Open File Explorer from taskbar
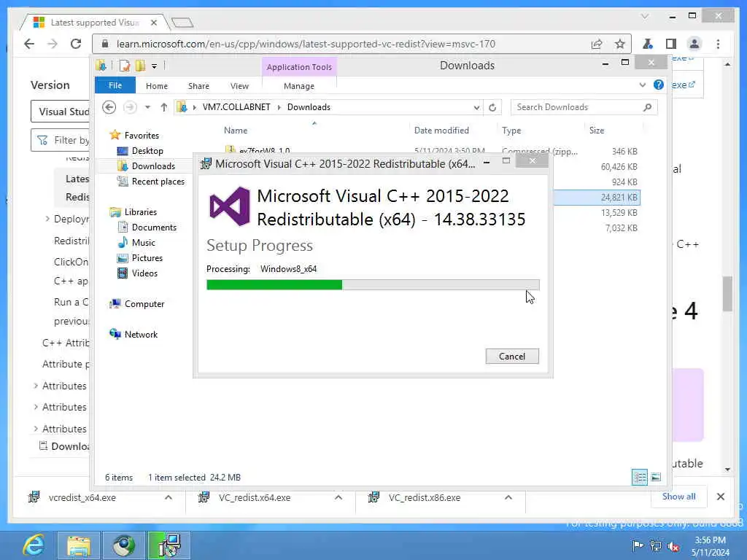 tap(79, 545)
